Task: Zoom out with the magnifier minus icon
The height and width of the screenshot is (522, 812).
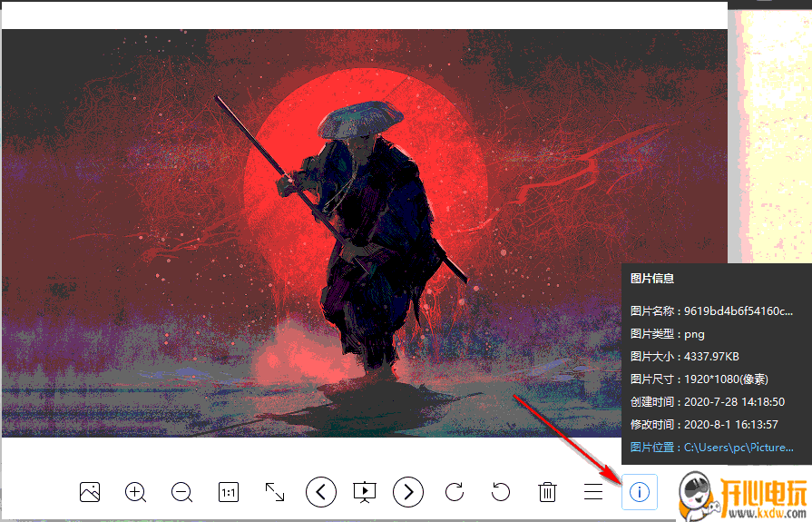Action: tap(181, 492)
